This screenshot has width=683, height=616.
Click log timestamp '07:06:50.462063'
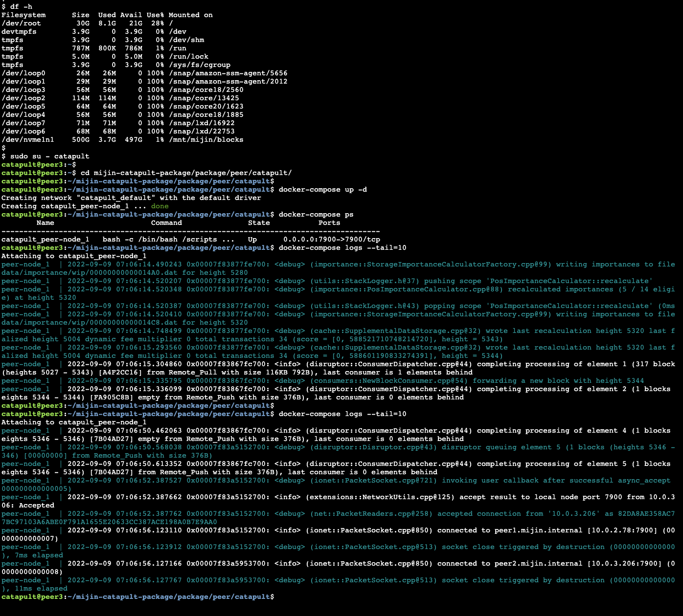pyautogui.click(x=149, y=430)
